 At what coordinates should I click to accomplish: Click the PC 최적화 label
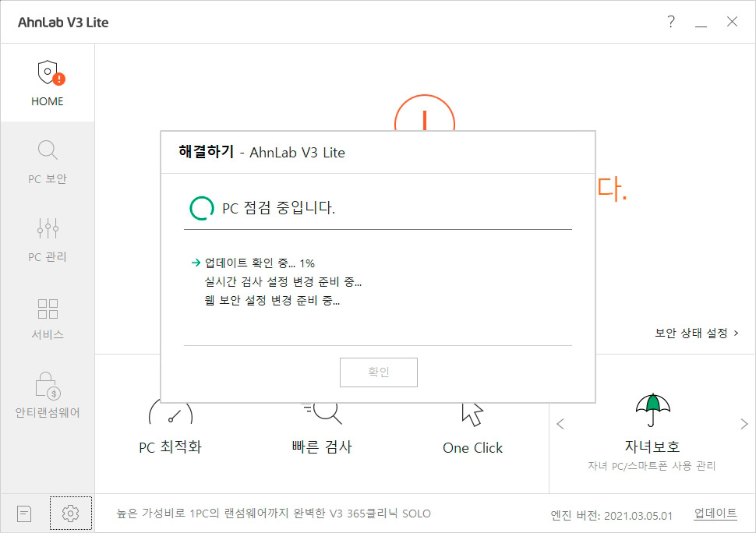tap(170, 447)
